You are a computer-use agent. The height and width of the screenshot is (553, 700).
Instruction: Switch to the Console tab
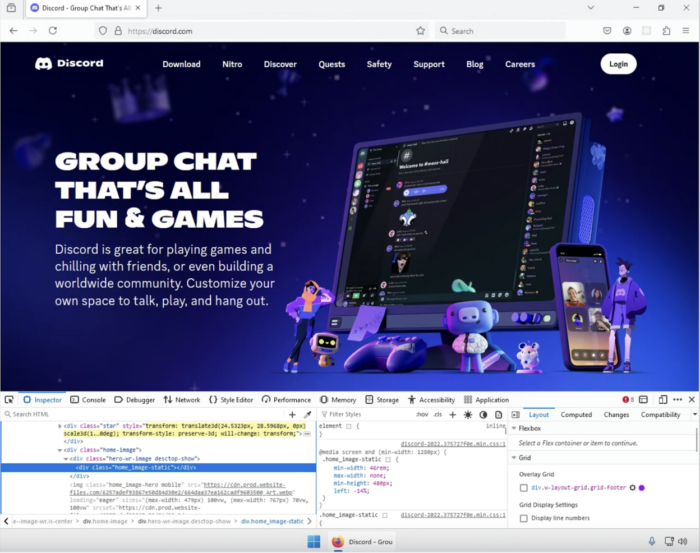coord(88,399)
